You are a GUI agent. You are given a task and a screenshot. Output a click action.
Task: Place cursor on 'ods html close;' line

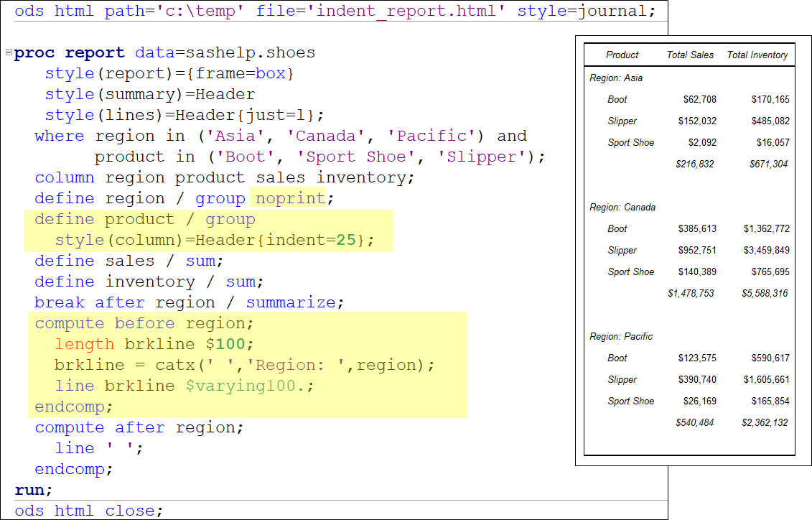(x=89, y=511)
